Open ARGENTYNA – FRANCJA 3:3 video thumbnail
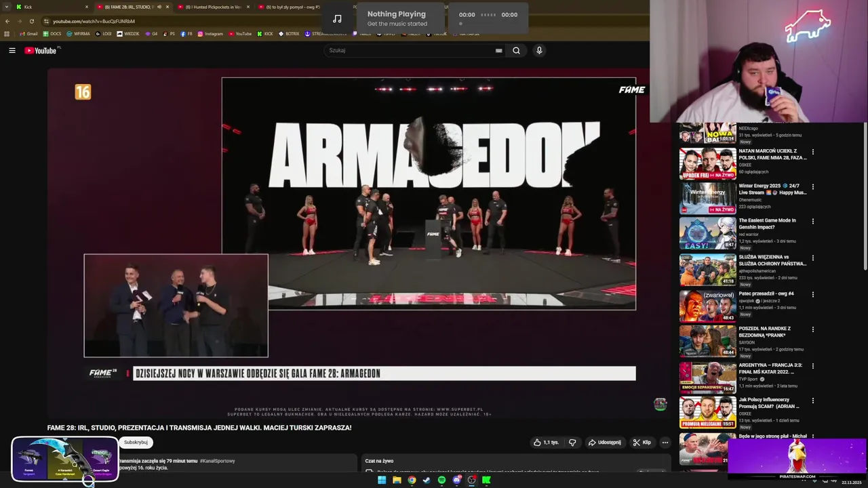Viewport: 868px width, 488px height. (708, 378)
